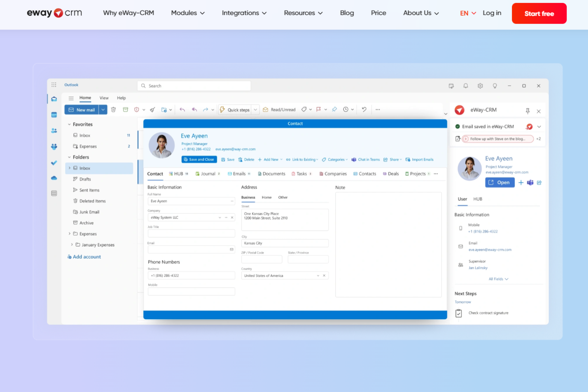Select the Mail icon in Outlook sidebar

54,99
